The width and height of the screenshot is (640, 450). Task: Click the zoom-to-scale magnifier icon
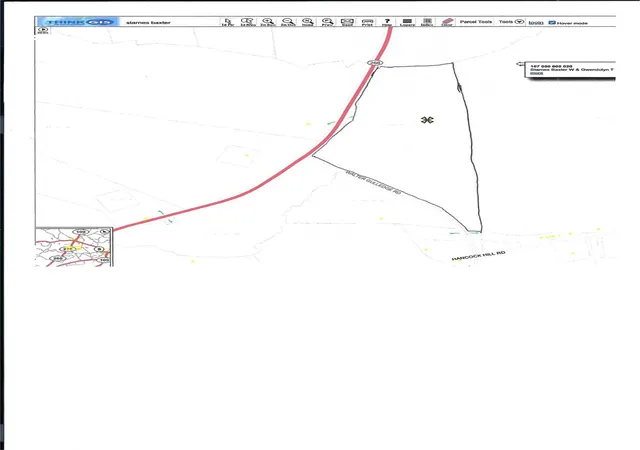click(307, 22)
